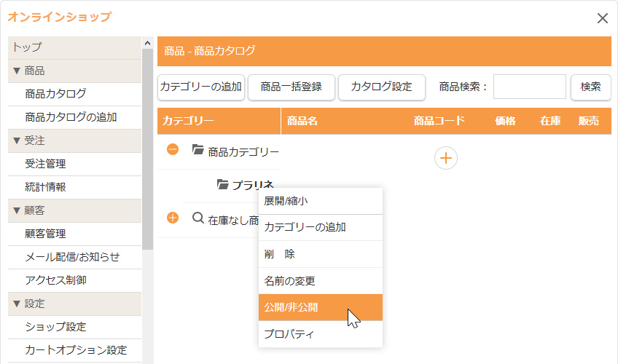Click the プラリネ folder icon
The height and width of the screenshot is (364, 618).
(223, 185)
